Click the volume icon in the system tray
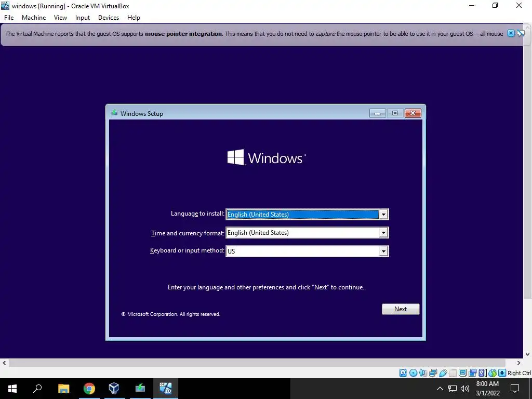The height and width of the screenshot is (399, 532). (465, 389)
